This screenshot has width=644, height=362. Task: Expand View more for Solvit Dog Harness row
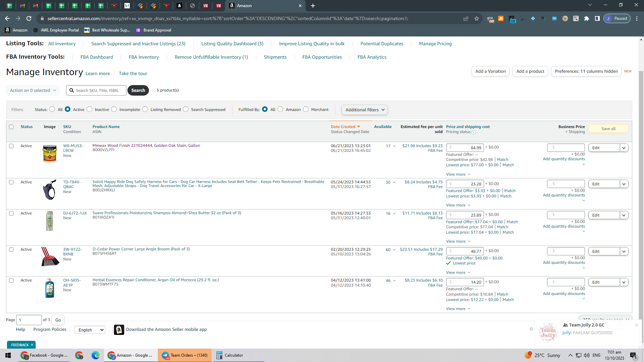tap(458, 205)
